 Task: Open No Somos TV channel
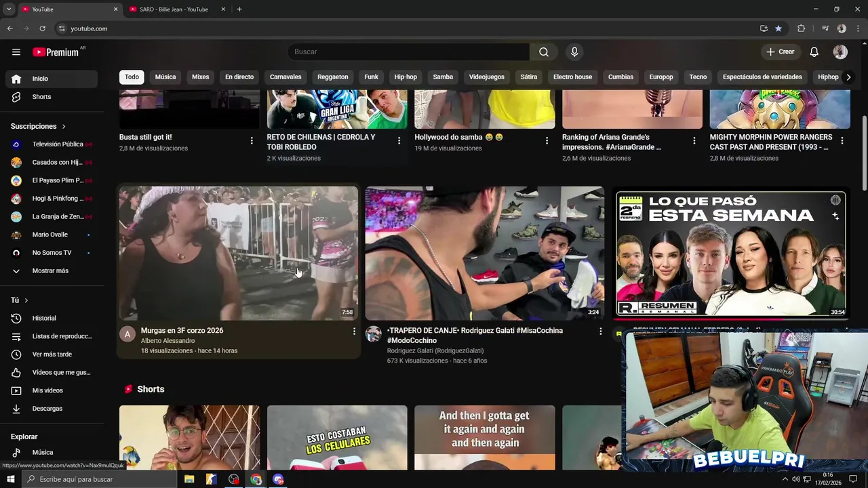[52, 253]
